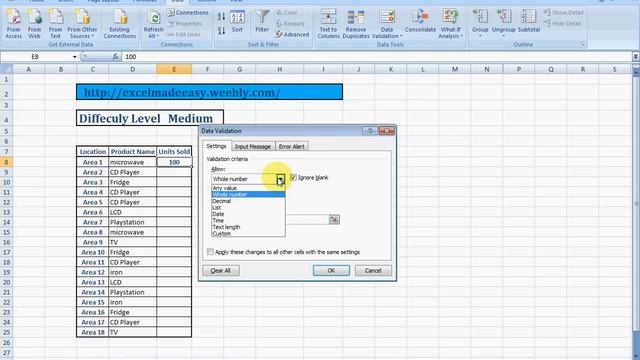
Task: Click Data Validation ribbon icon
Action: (x=387, y=24)
